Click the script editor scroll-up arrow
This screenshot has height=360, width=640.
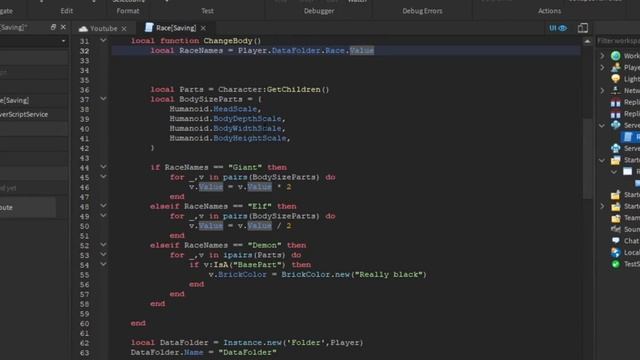[x=587, y=41]
